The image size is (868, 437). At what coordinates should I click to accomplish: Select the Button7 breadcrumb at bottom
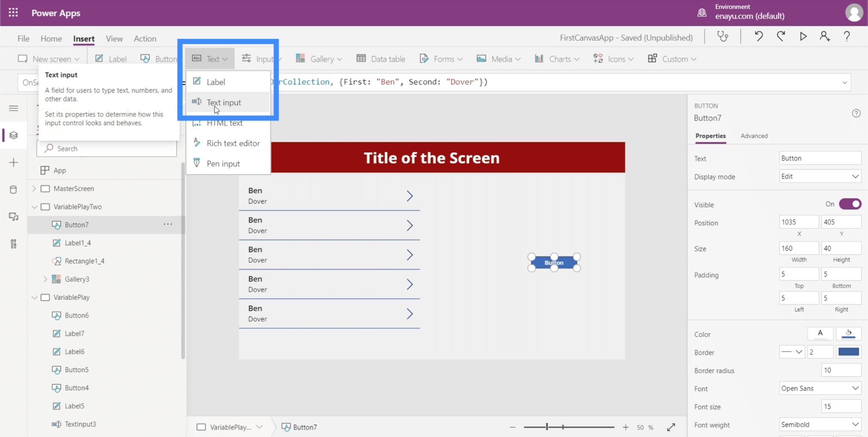point(299,427)
